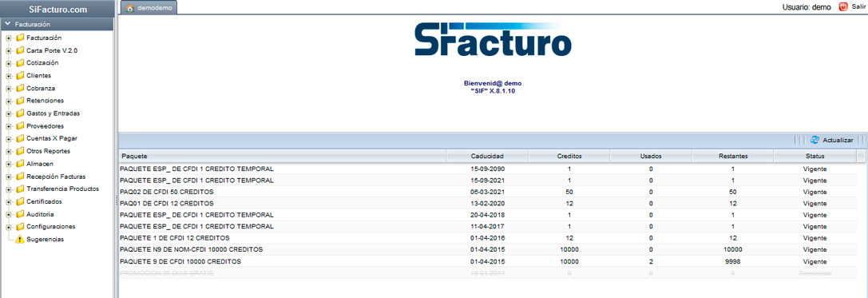The image size is (868, 298).
Task: Open Otros Reportes in the tree
Action: 48,151
